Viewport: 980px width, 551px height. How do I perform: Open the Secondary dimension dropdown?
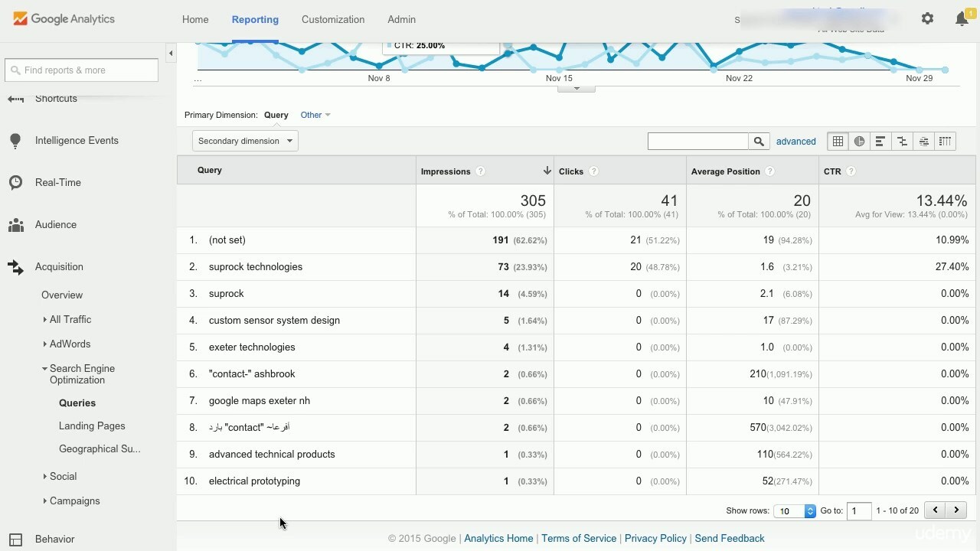click(245, 141)
